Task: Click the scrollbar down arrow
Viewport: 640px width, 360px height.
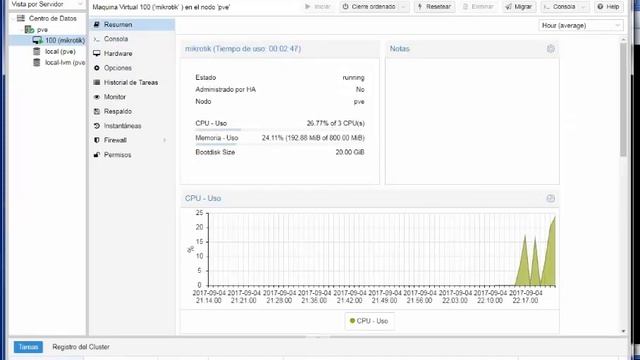Action: pos(623,331)
